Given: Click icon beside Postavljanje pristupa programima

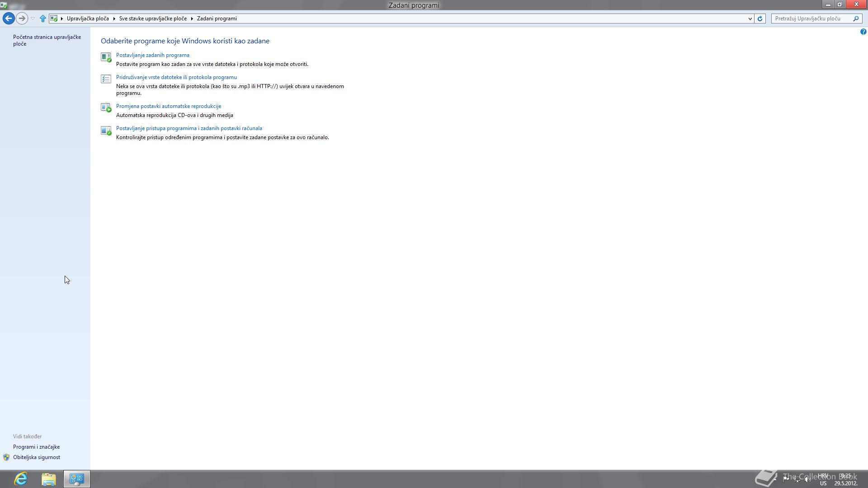Looking at the screenshot, I should pos(106,131).
